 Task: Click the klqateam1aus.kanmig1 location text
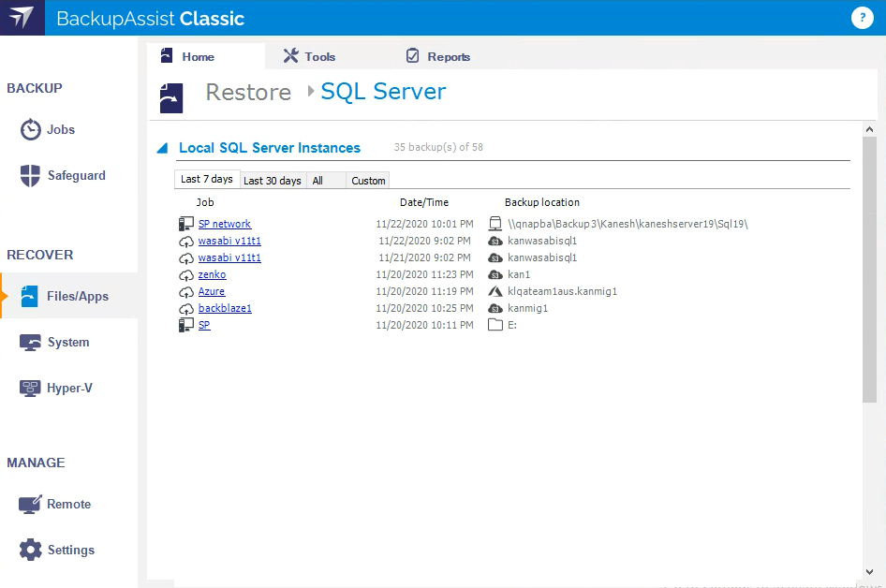tap(562, 291)
